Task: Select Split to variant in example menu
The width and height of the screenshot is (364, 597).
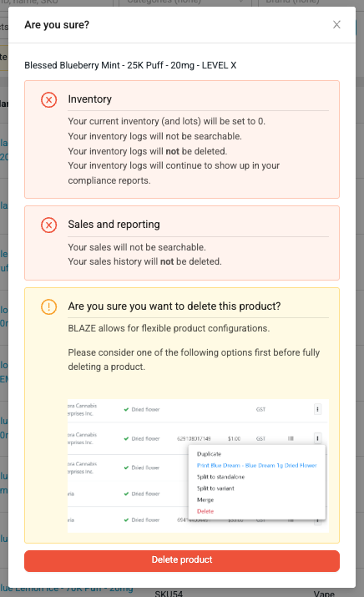Action: (x=215, y=488)
